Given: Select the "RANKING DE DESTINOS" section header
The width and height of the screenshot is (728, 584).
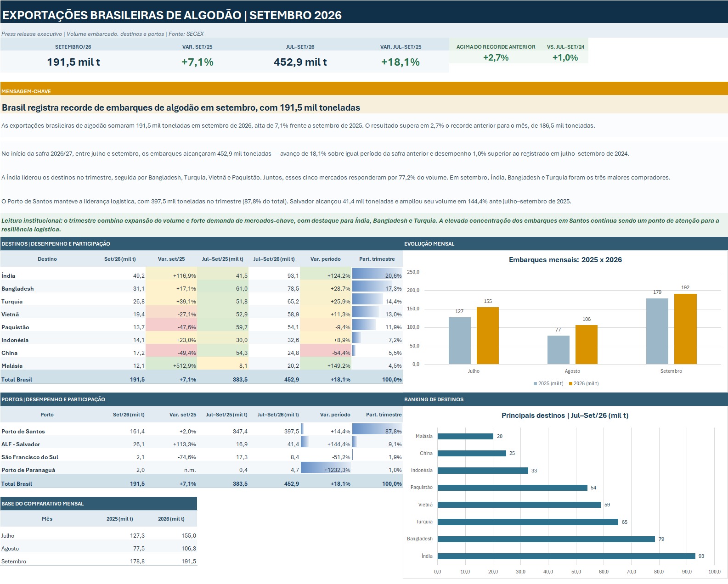Looking at the screenshot, I should click(434, 399).
